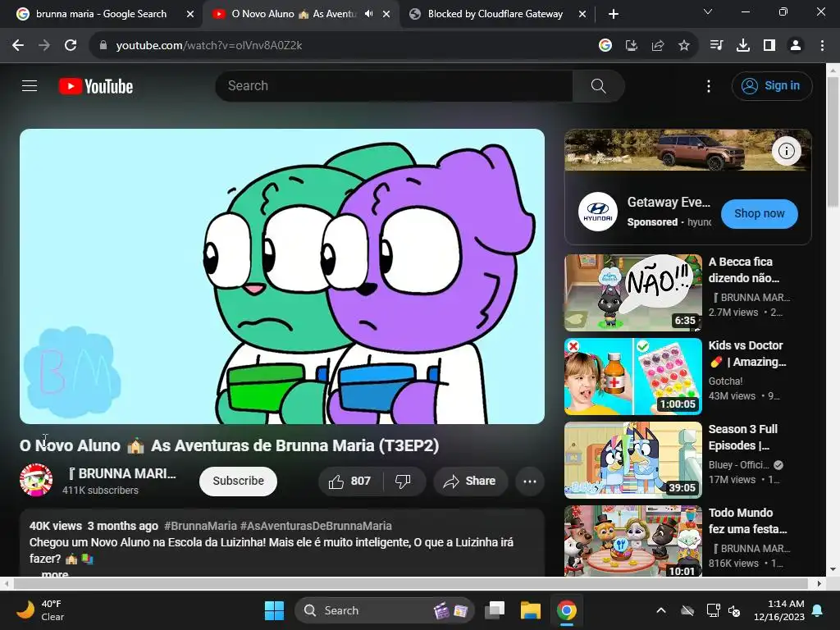Bookmark this page with the star
840x630 pixels.
684,46
